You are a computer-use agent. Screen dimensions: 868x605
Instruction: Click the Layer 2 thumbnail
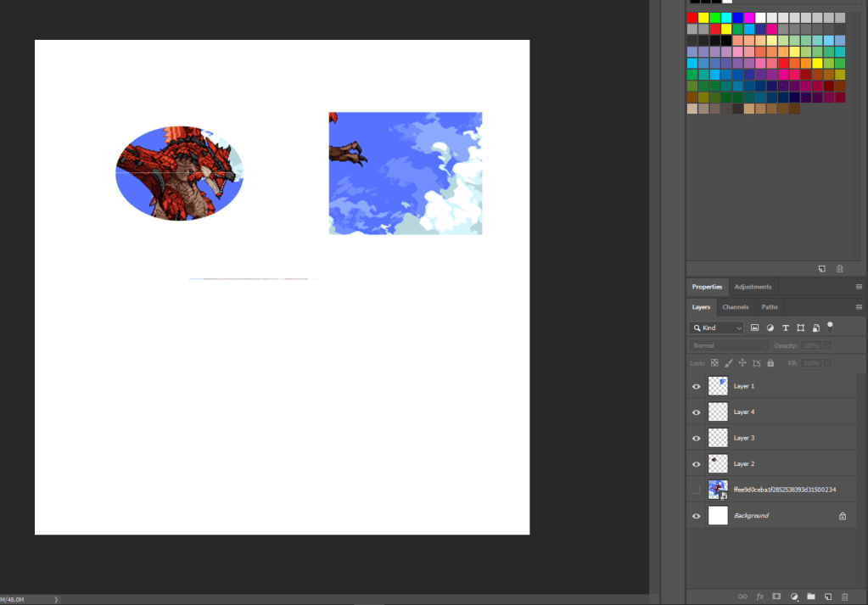point(718,464)
